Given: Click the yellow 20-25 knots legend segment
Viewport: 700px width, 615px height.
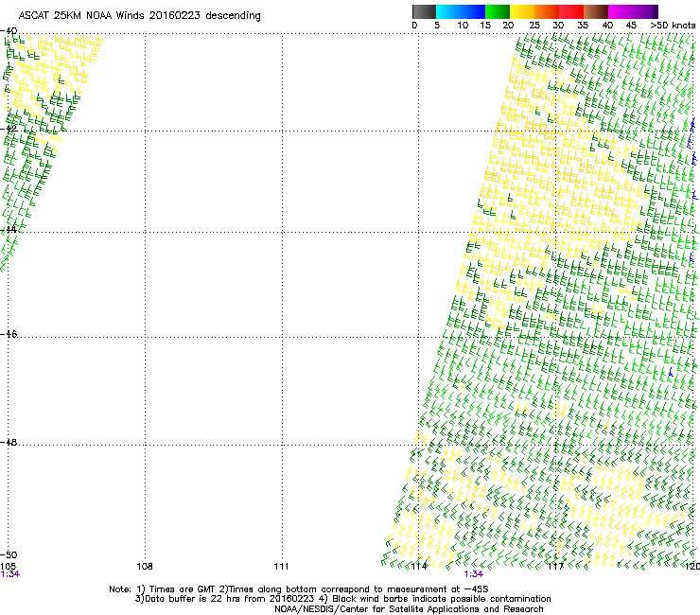Looking at the screenshot, I should pyautogui.click(x=522, y=11).
